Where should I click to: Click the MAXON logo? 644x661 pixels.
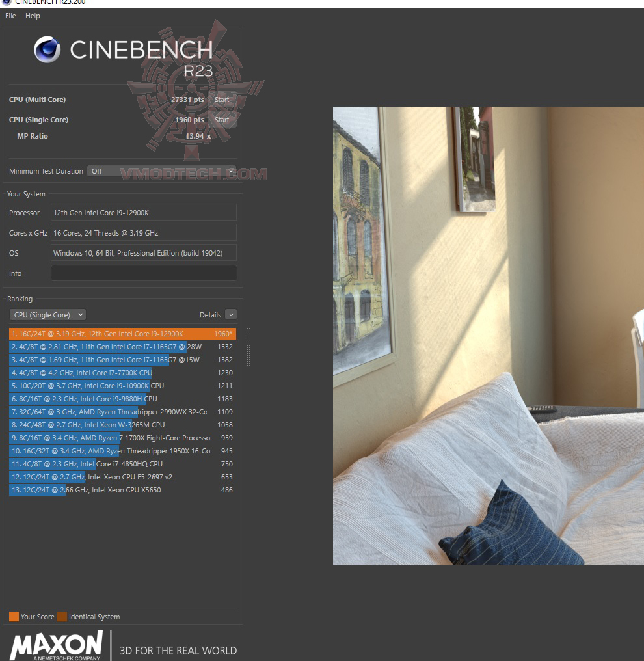56,645
